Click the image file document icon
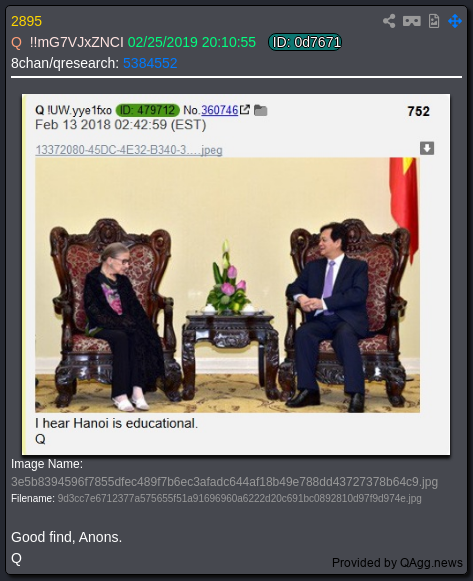The height and width of the screenshot is (581, 473). (x=434, y=21)
